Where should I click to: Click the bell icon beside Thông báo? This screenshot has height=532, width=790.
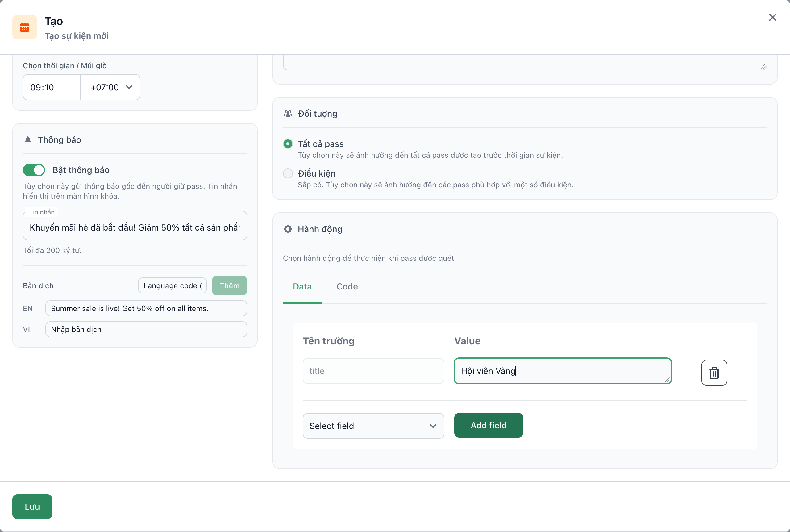click(28, 140)
